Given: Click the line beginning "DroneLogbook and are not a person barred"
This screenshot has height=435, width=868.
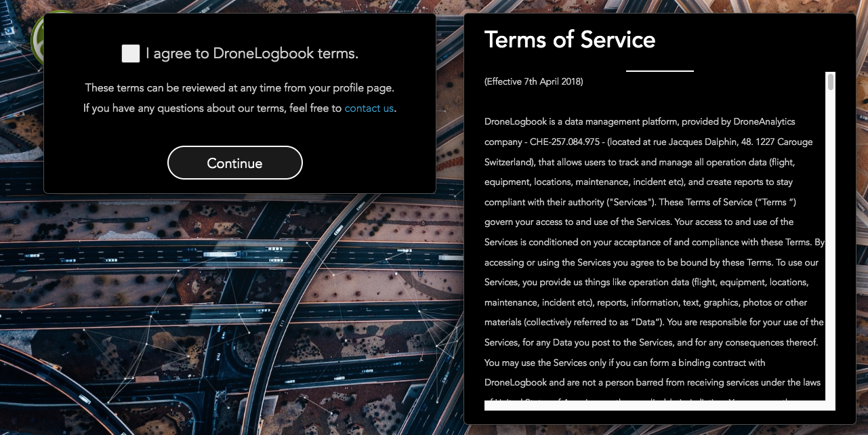Looking at the screenshot, I should [653, 382].
